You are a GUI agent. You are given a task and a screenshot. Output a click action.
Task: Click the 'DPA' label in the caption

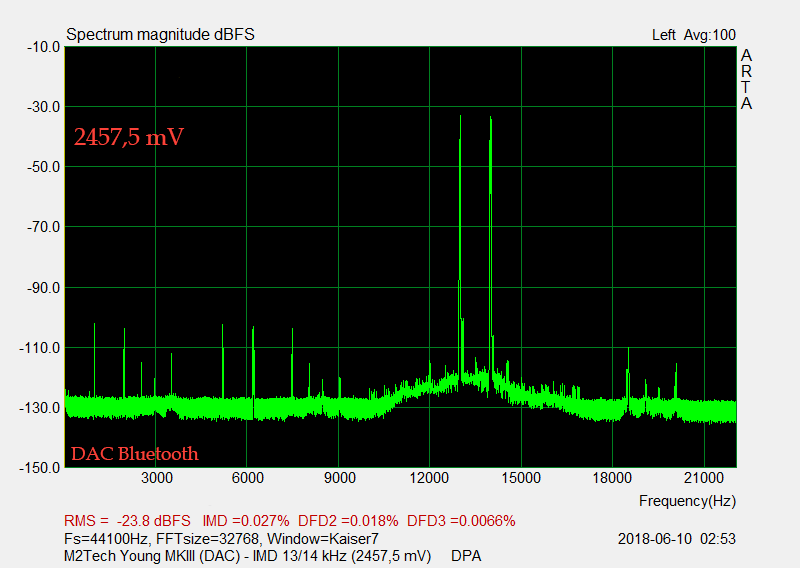coord(466,556)
